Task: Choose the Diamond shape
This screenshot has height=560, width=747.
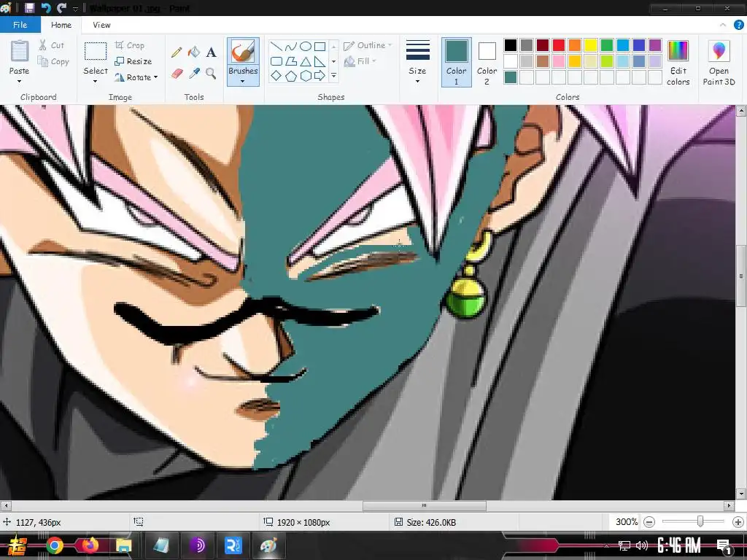Action: pos(276,76)
